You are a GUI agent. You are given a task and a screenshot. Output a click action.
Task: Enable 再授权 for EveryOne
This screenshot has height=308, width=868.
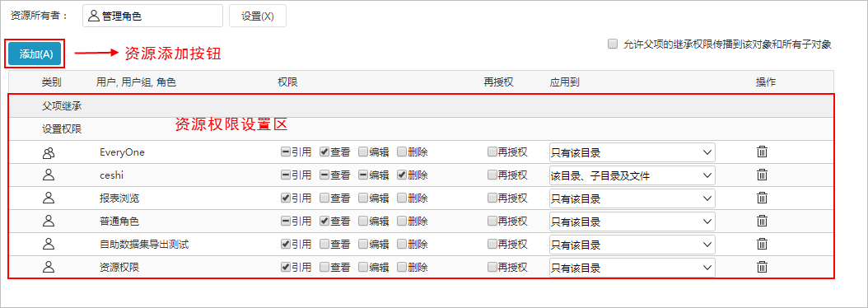coord(492,152)
